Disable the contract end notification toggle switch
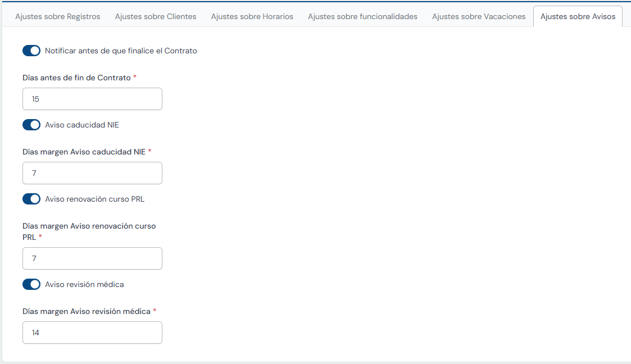Viewport: 631px width, 364px height. click(31, 51)
